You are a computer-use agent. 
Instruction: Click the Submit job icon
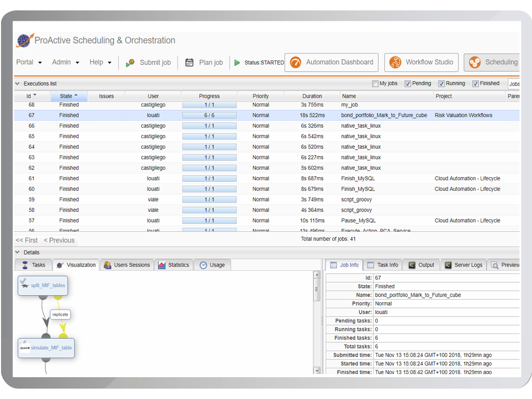click(130, 63)
